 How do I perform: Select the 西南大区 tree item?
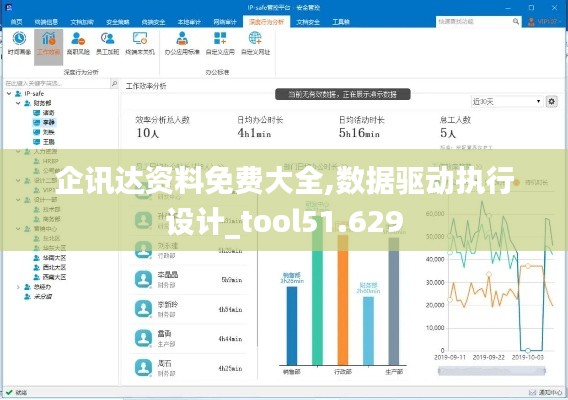point(54,277)
